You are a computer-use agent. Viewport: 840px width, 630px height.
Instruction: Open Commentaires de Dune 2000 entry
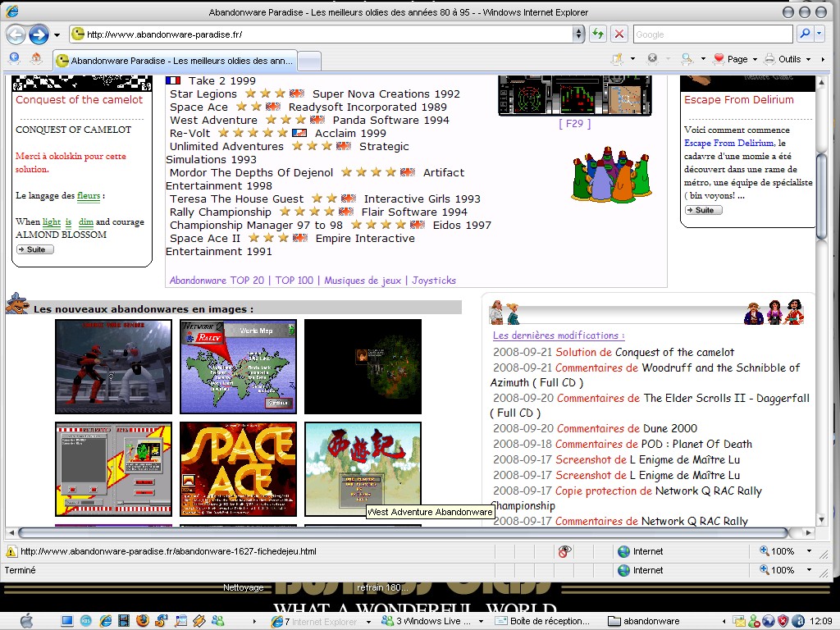[596, 428]
